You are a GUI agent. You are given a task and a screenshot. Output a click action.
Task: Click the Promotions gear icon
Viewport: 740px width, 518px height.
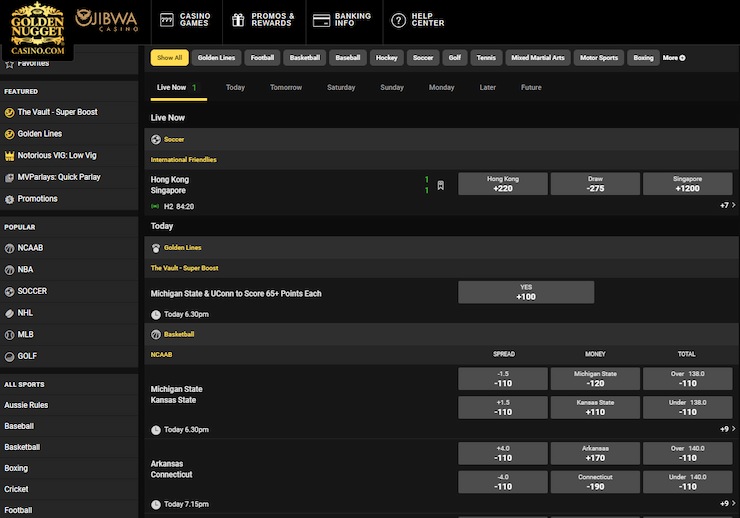(9, 199)
